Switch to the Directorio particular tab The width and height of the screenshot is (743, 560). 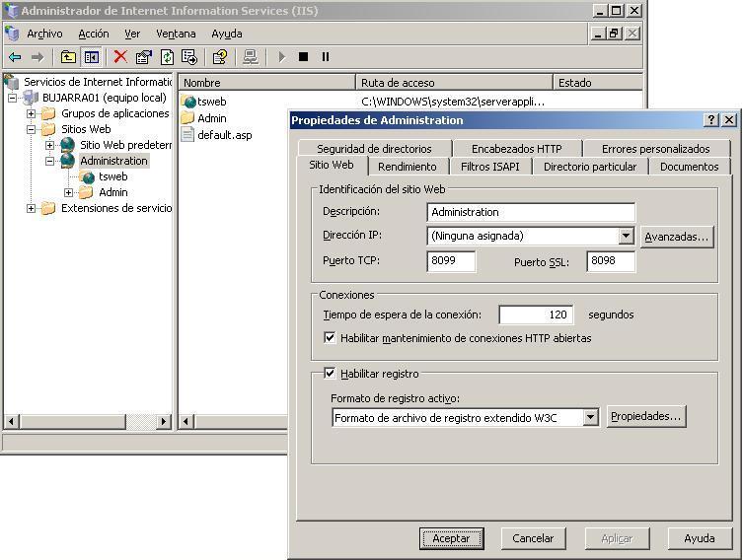(589, 167)
